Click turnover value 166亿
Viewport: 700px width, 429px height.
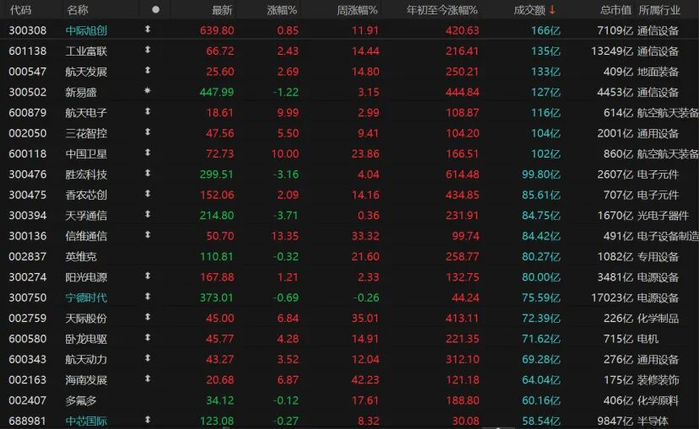pyautogui.click(x=546, y=30)
